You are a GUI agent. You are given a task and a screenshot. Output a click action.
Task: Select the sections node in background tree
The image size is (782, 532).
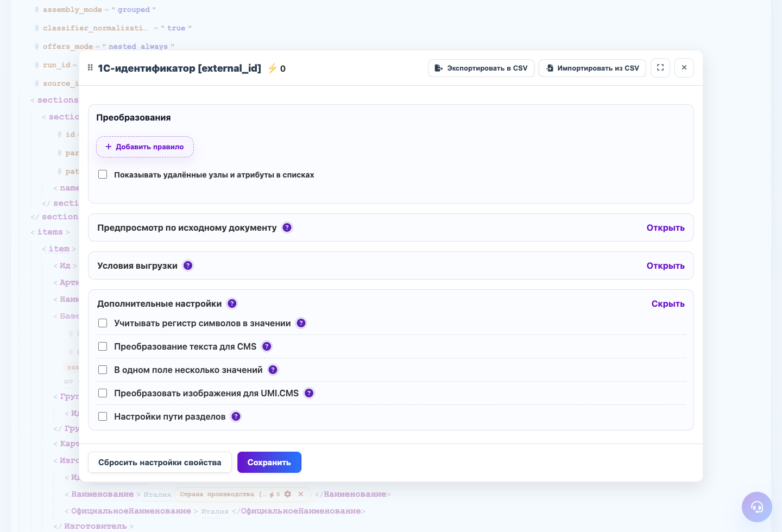58,100
